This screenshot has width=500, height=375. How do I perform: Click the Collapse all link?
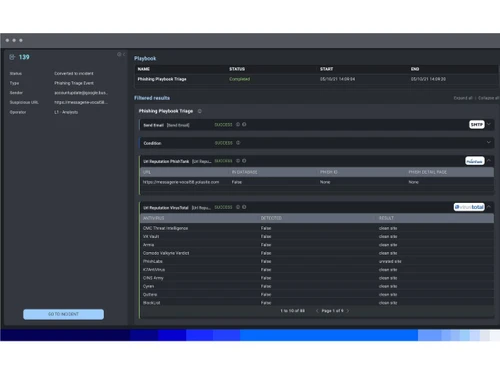(488, 98)
